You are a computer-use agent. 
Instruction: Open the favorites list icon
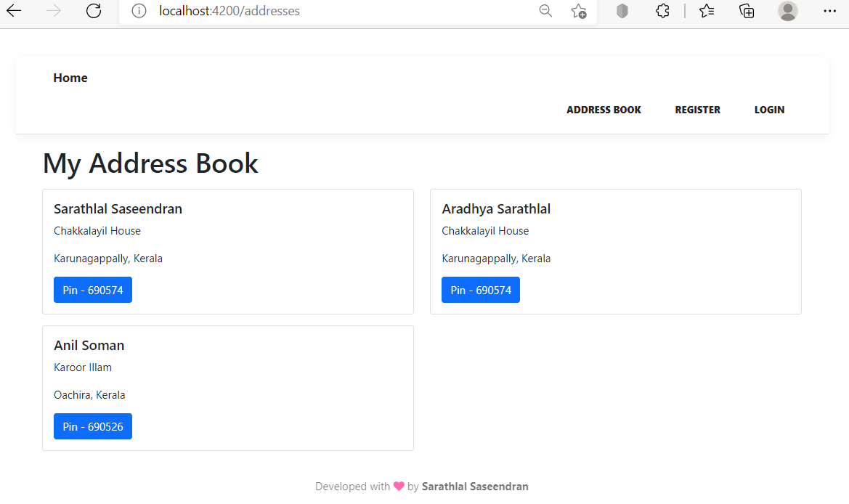[706, 11]
